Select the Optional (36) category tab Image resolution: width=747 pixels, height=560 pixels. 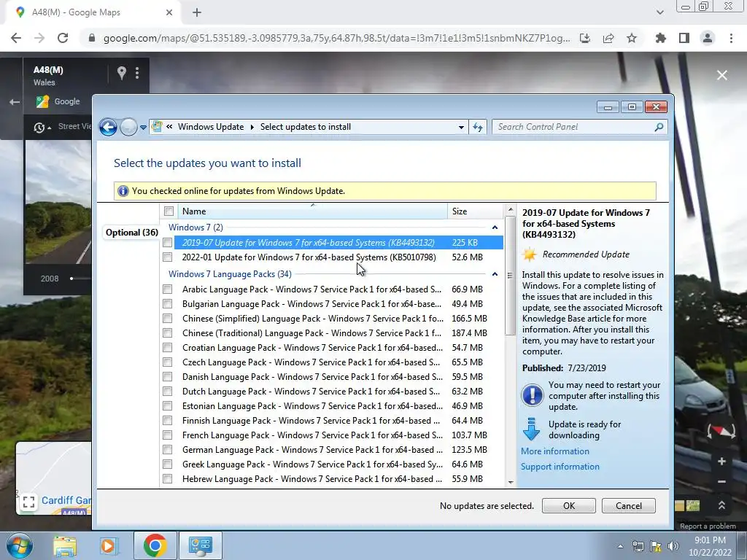click(x=131, y=233)
